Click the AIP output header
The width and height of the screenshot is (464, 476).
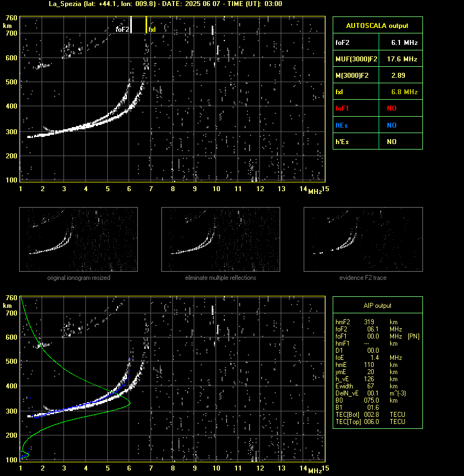click(x=377, y=306)
